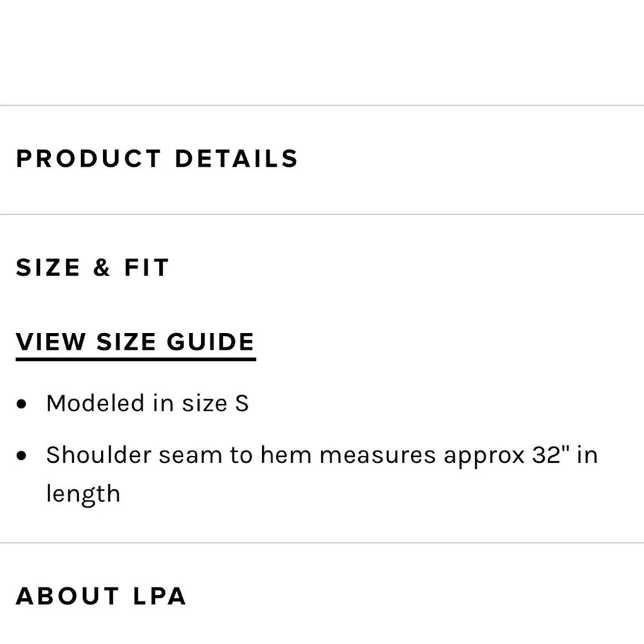Click the word "length" on the wrapped line
This screenshot has height=644, width=644.
click(82, 494)
